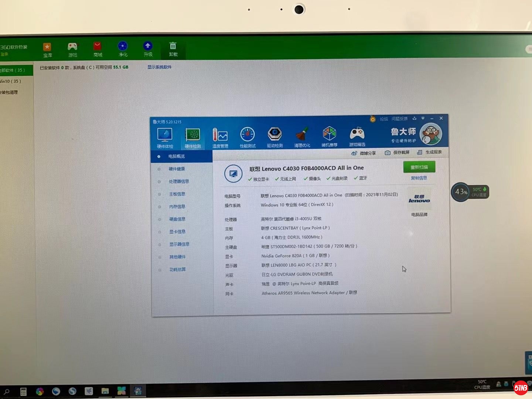Select 全部软件 (35) category in 360软件管家
This screenshot has width=532, height=399.
click(16, 70)
